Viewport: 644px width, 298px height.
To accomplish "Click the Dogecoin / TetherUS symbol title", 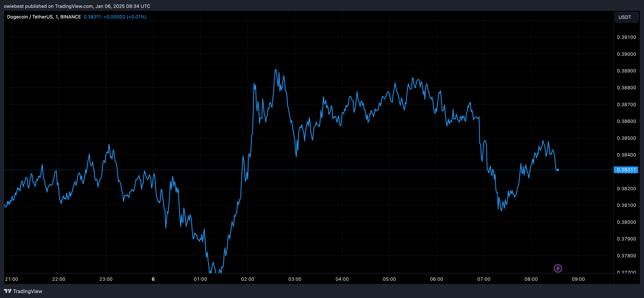I will [x=44, y=17].
